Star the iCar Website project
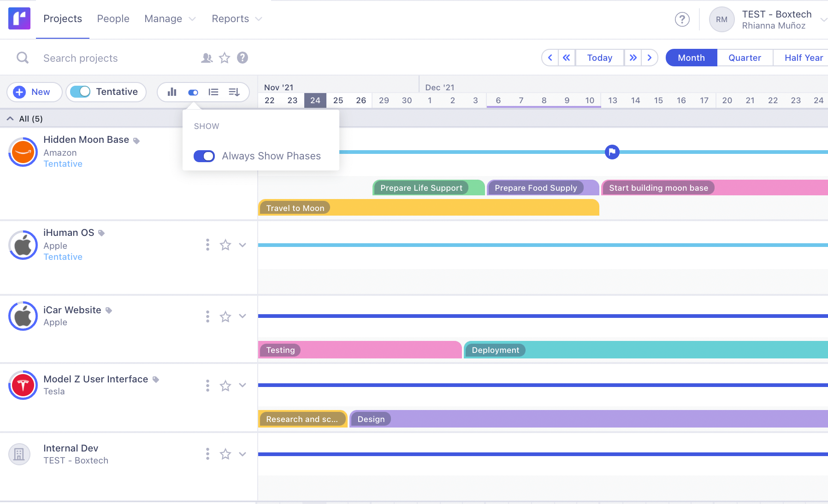 click(x=225, y=316)
